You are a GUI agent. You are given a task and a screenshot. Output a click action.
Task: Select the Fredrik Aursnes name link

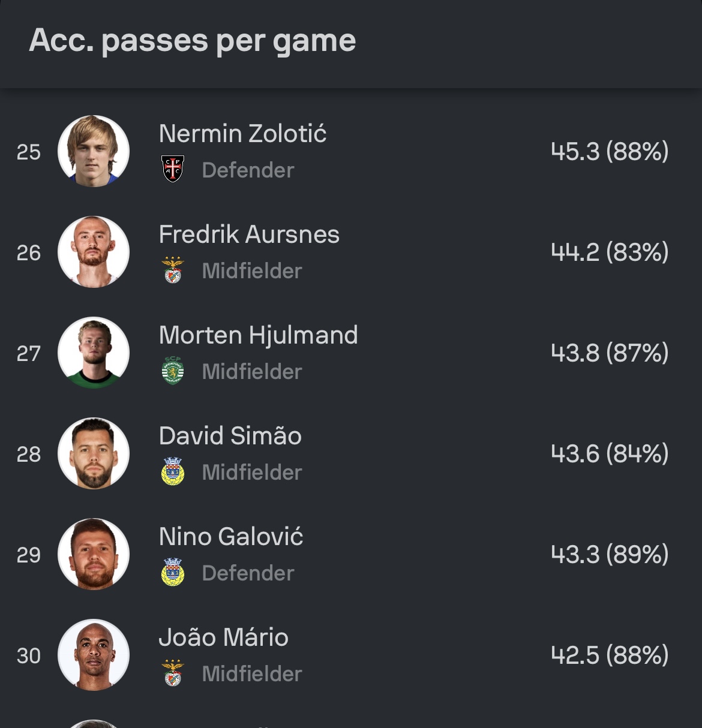point(249,234)
